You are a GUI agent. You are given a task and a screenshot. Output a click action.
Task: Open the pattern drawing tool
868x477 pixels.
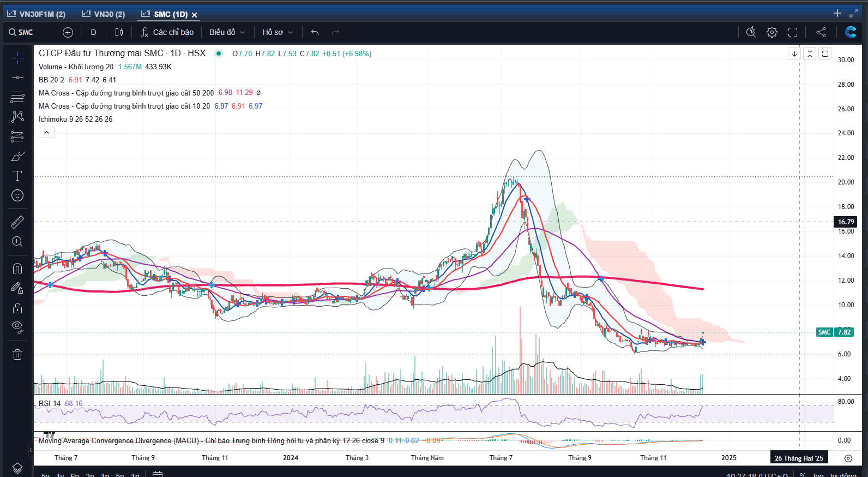click(x=17, y=116)
